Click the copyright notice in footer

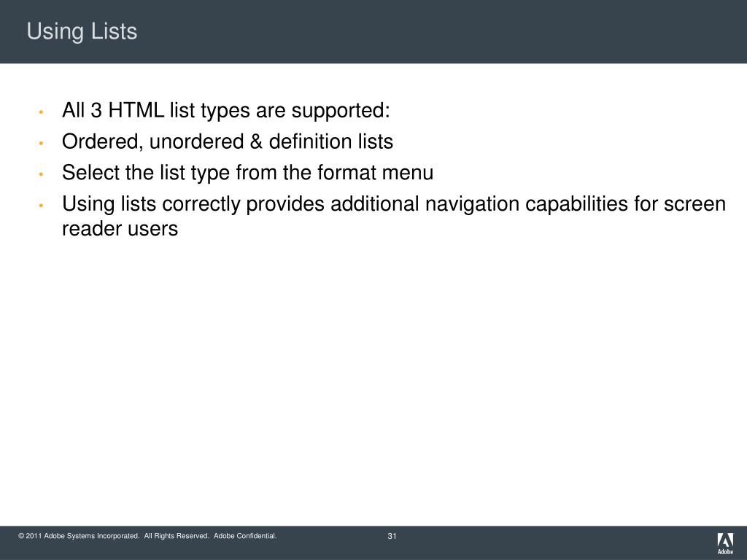click(147, 536)
